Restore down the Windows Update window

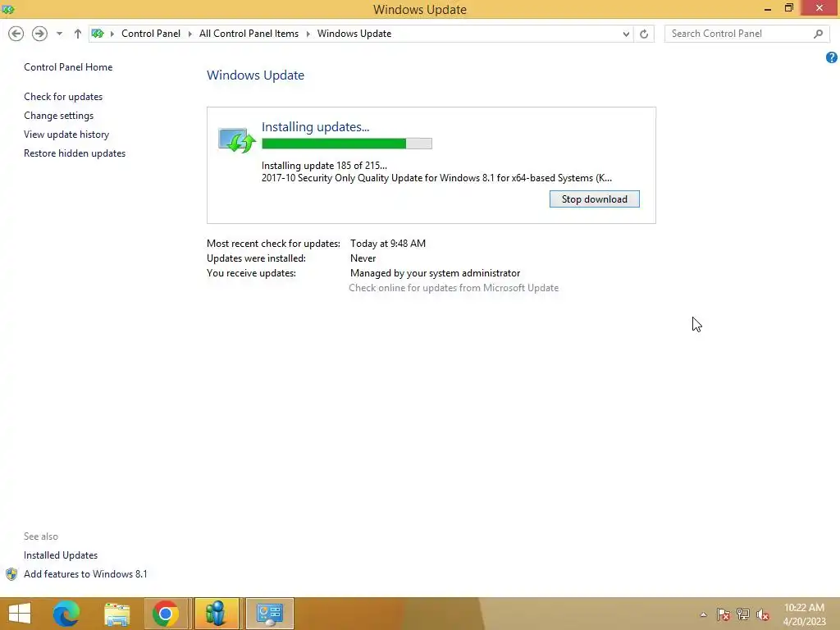click(788, 8)
